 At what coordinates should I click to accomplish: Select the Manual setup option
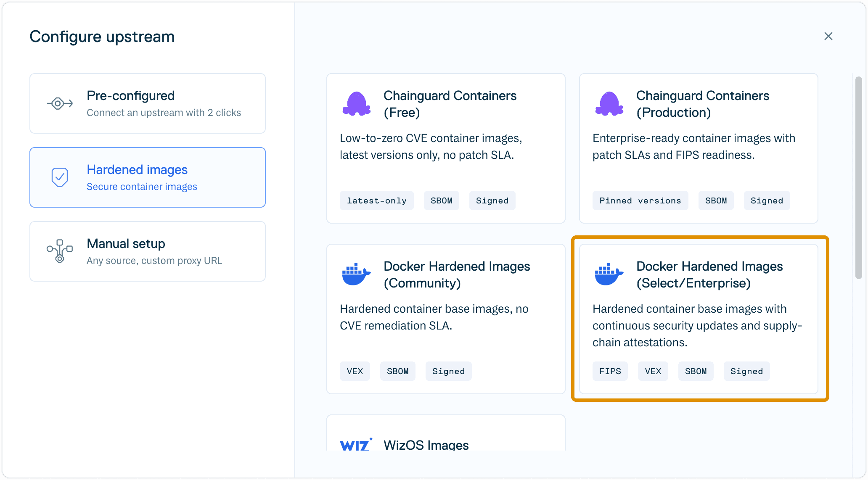click(148, 251)
